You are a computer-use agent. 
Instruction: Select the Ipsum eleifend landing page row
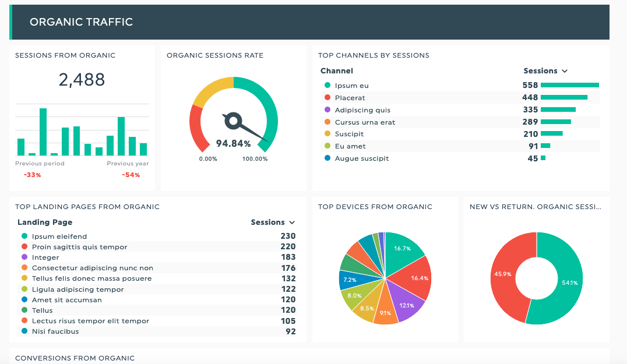click(x=156, y=236)
